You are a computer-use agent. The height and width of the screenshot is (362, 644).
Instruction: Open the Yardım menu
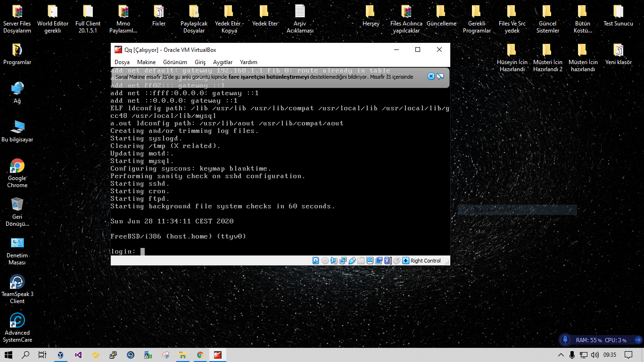[x=248, y=62]
